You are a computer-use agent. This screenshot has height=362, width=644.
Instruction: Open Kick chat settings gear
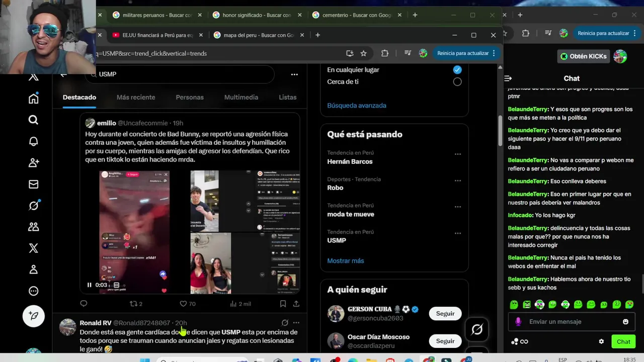(x=601, y=341)
